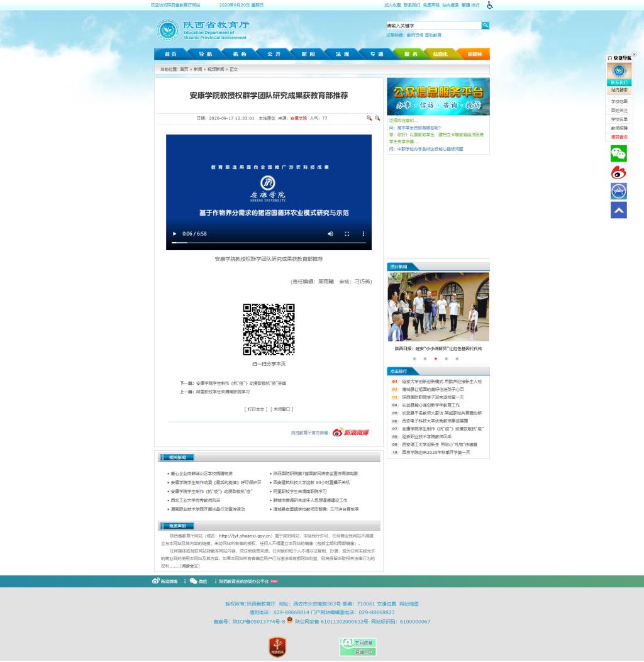
Task: Close the quick navigation floating panel
Action: point(634,55)
